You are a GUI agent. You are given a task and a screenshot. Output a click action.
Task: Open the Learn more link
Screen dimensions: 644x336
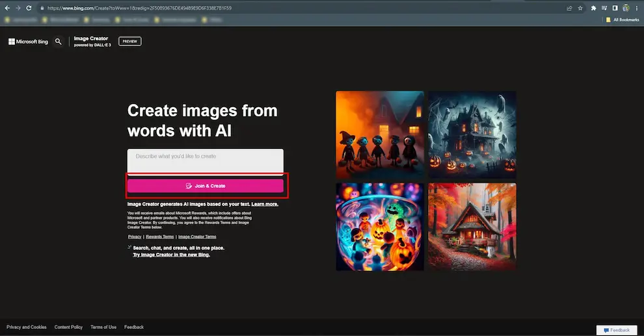tap(265, 204)
